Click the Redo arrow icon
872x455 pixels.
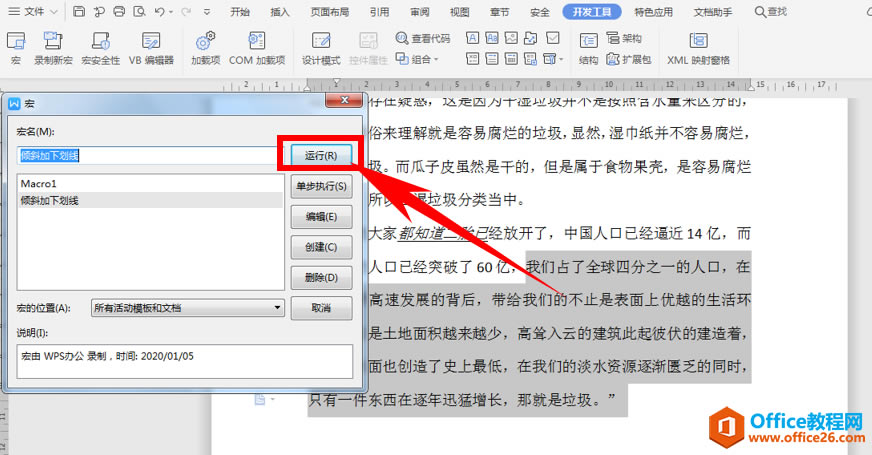tap(186, 11)
